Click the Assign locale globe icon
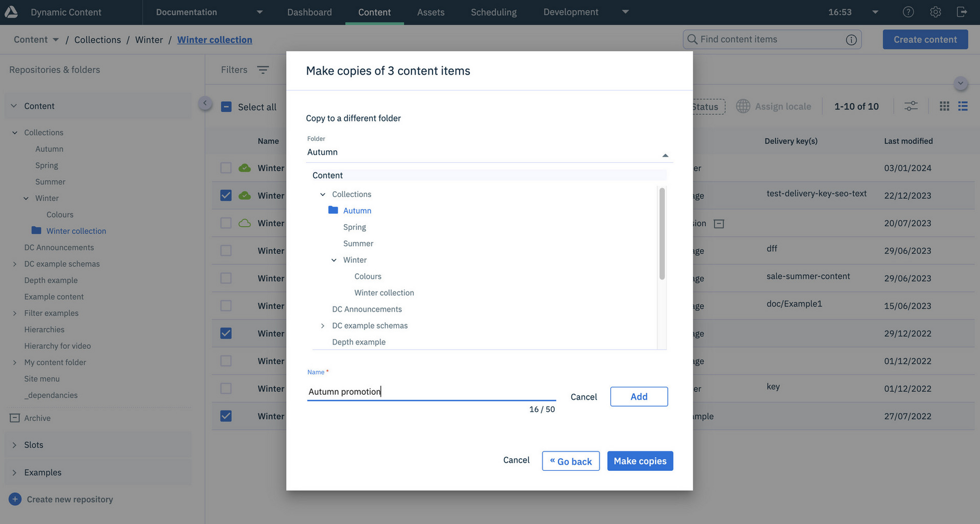This screenshot has height=524, width=980. click(743, 106)
